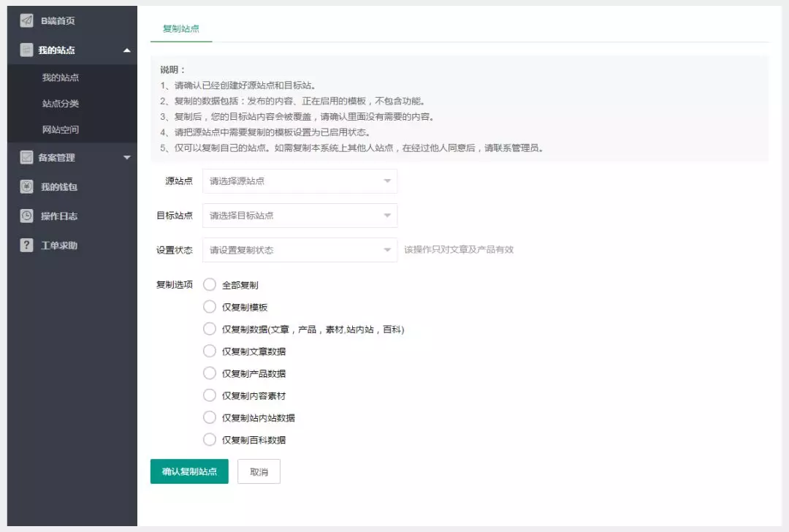Select 仅复制百科数据 radio button
The width and height of the screenshot is (789, 532).
[210, 439]
